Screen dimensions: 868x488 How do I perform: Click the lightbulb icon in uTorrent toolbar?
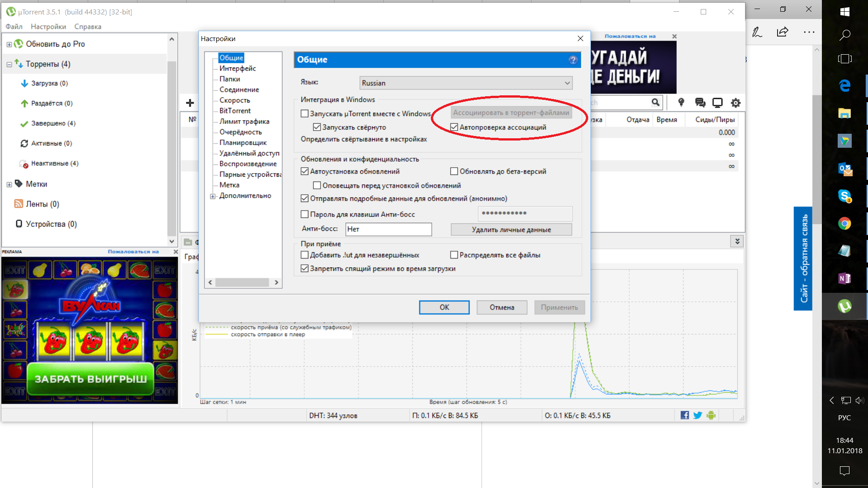tap(681, 103)
